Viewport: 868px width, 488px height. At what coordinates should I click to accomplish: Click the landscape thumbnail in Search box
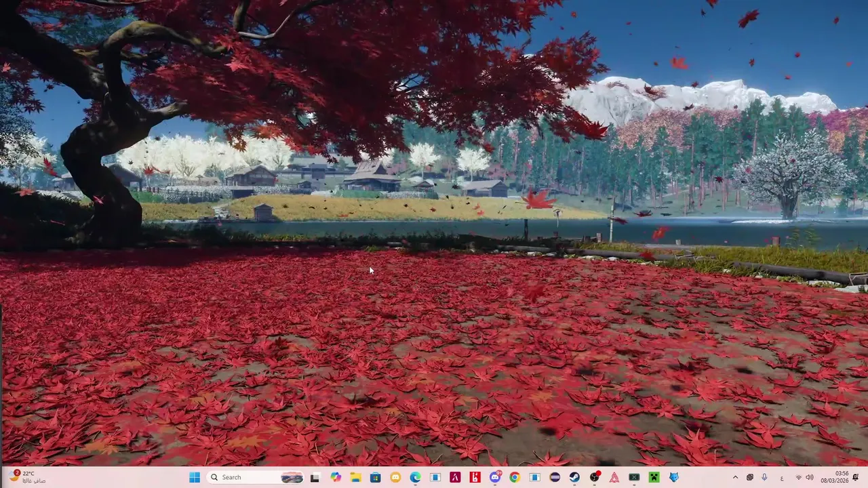(x=292, y=477)
